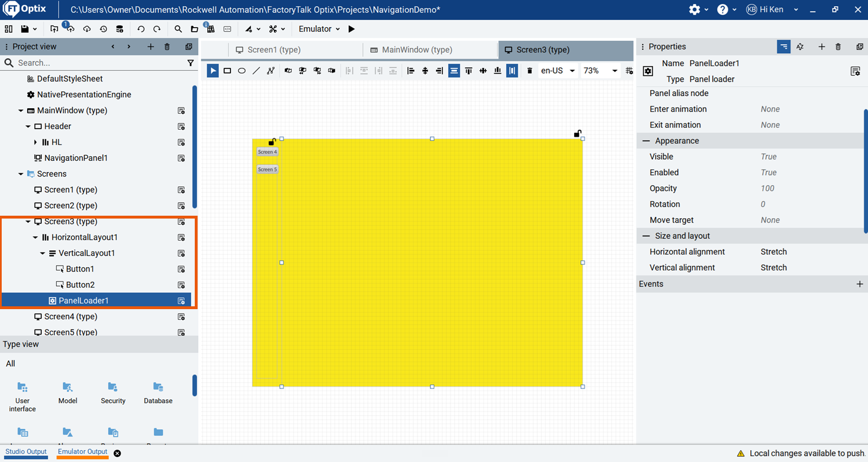Push local changes with the cloud upload icon
The width and height of the screenshot is (868, 462).
click(x=71, y=29)
